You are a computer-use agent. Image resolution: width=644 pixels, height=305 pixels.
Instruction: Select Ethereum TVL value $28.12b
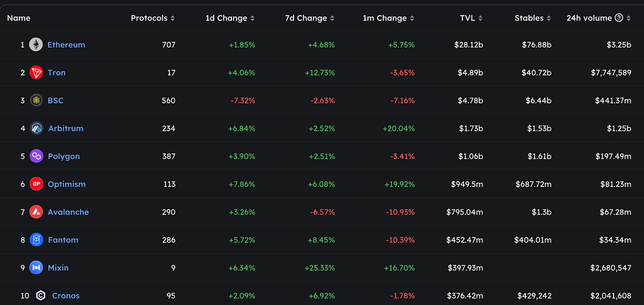[x=469, y=45]
